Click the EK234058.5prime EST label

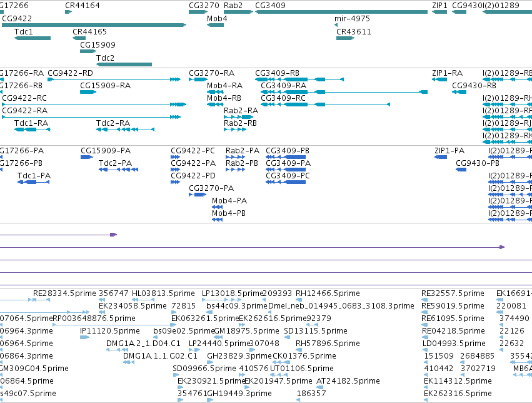[133, 306]
